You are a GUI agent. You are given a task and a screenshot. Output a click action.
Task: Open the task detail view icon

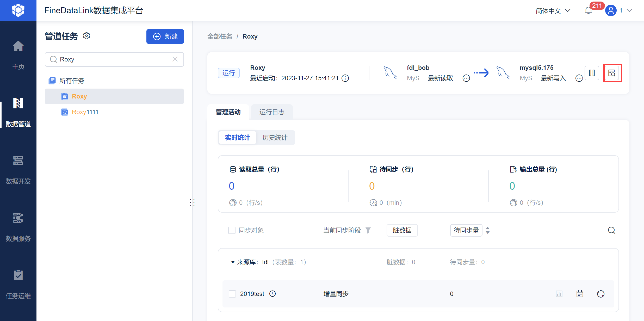pos(612,73)
